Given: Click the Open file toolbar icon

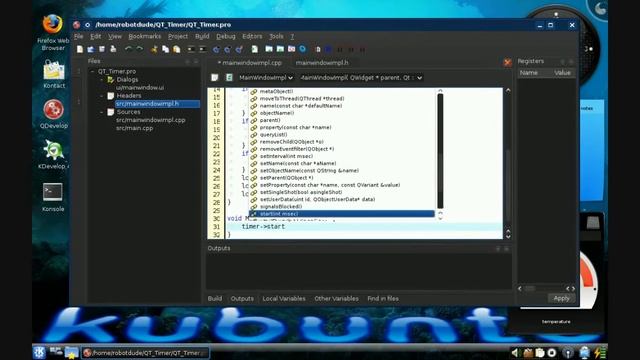Looking at the screenshot, I should 91,49.
